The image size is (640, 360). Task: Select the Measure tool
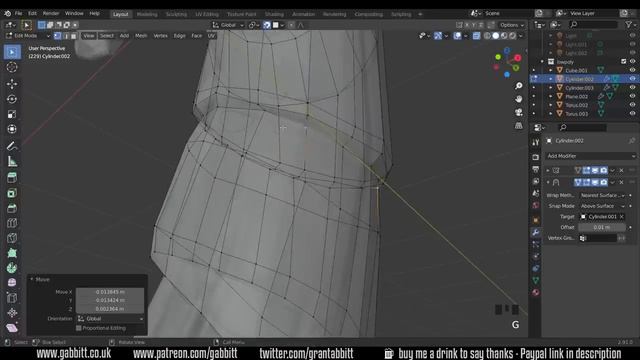(12, 162)
